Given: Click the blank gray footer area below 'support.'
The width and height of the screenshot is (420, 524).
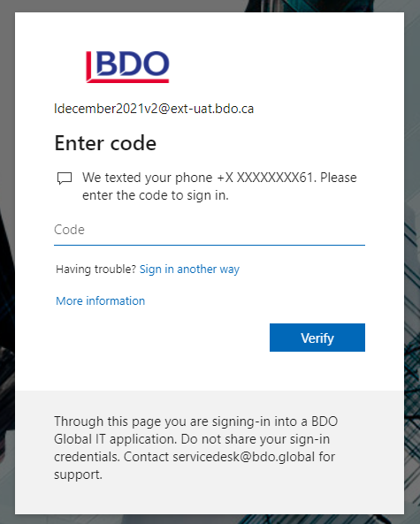Looking at the screenshot, I should coord(210,498).
